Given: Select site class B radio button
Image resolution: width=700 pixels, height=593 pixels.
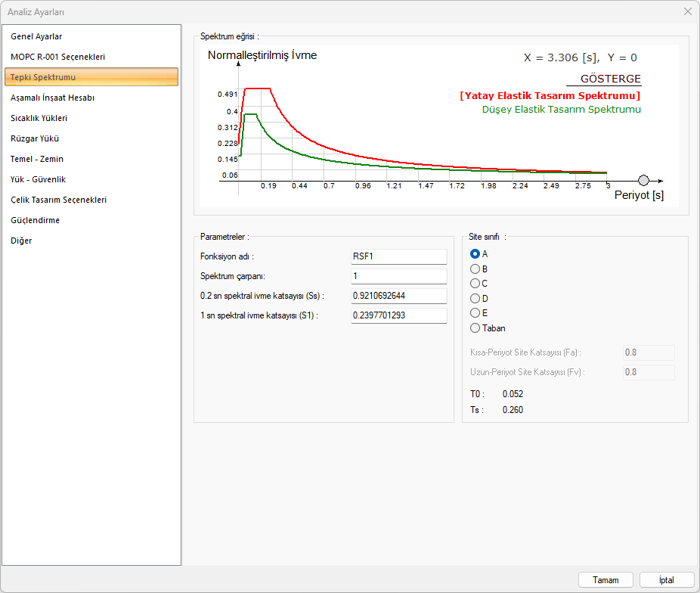Looking at the screenshot, I should click(475, 269).
